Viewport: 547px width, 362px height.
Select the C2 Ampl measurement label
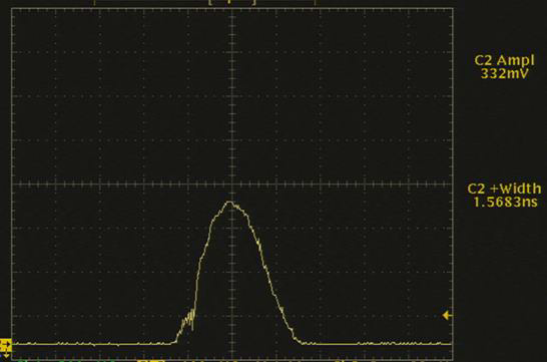pos(504,60)
